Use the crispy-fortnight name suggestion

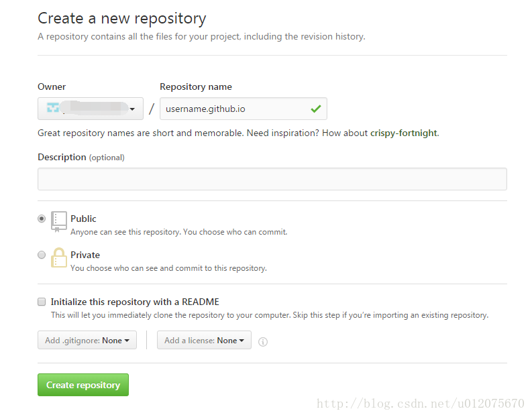click(x=403, y=133)
